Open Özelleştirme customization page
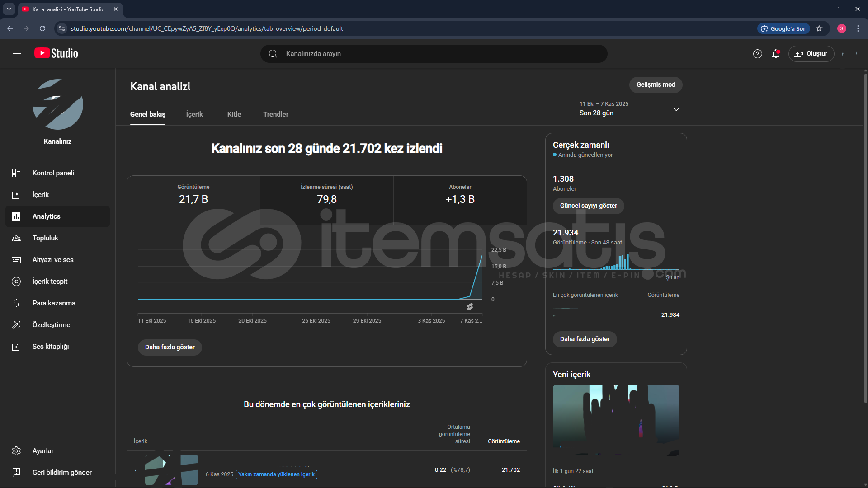 [x=51, y=325]
